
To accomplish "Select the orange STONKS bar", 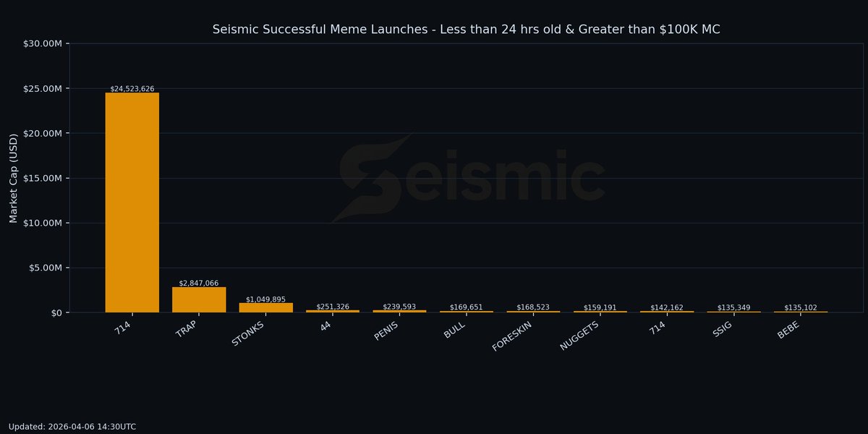I will [x=265, y=307].
